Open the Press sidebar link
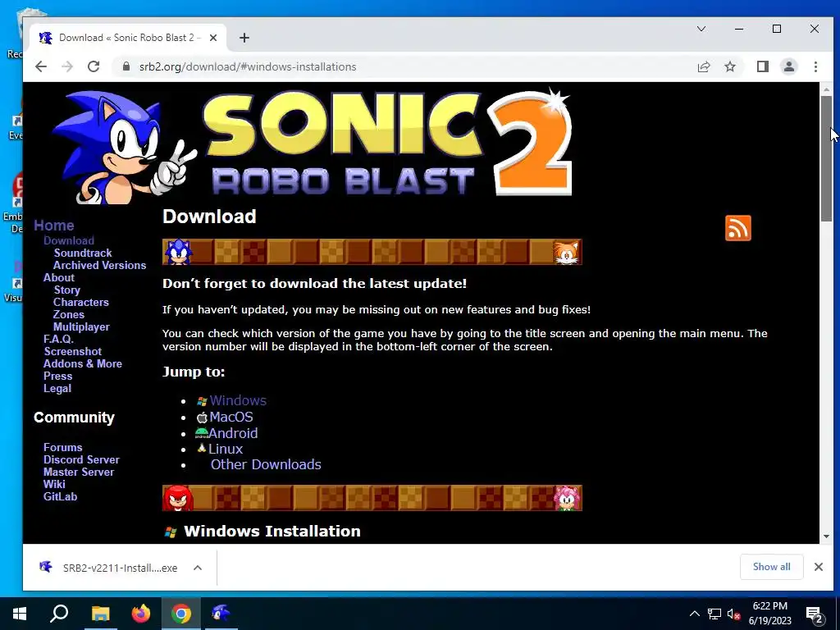This screenshot has height=630, width=840. click(x=57, y=376)
